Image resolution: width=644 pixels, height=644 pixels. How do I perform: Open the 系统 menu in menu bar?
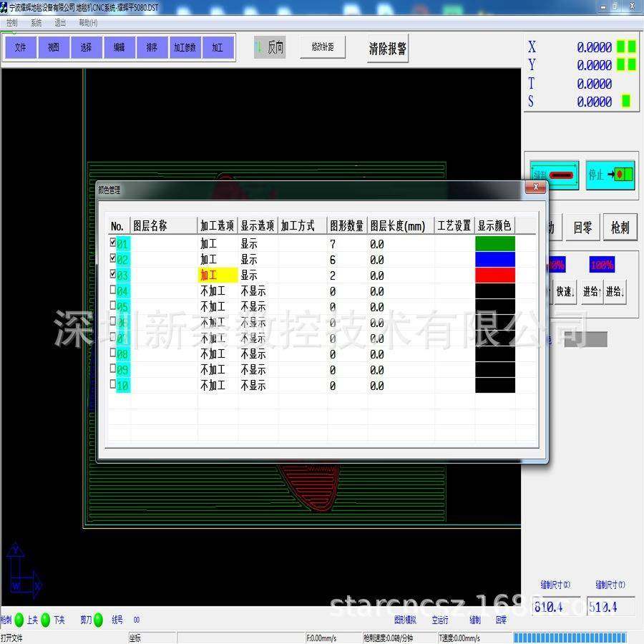click(x=36, y=23)
